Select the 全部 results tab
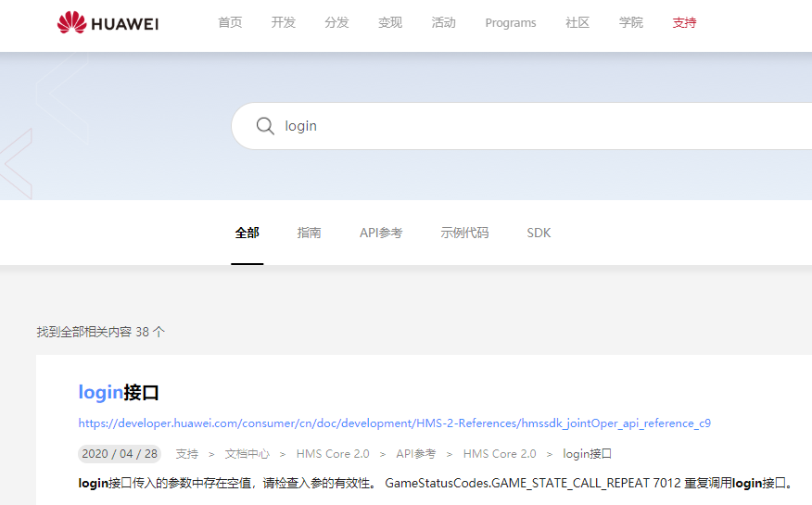 click(247, 233)
